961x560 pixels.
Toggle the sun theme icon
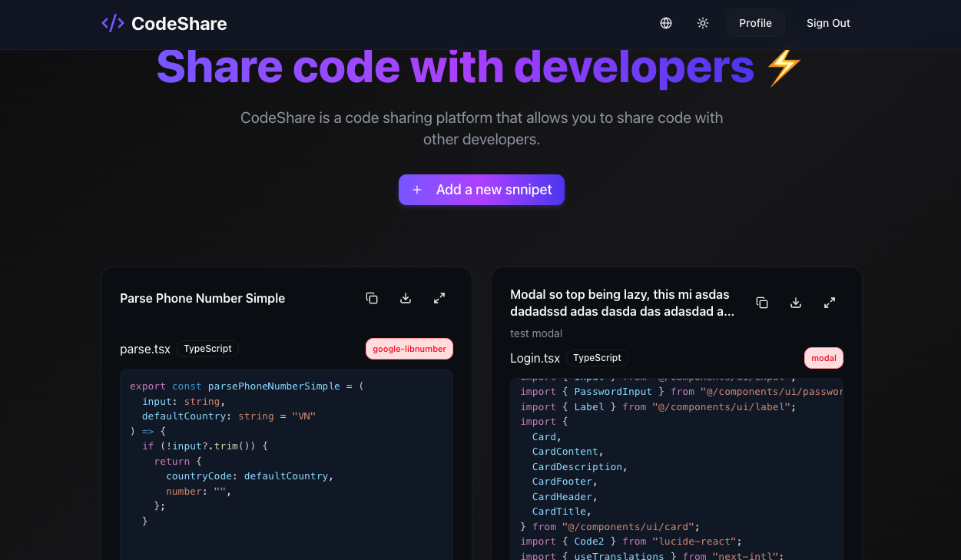[x=703, y=23]
